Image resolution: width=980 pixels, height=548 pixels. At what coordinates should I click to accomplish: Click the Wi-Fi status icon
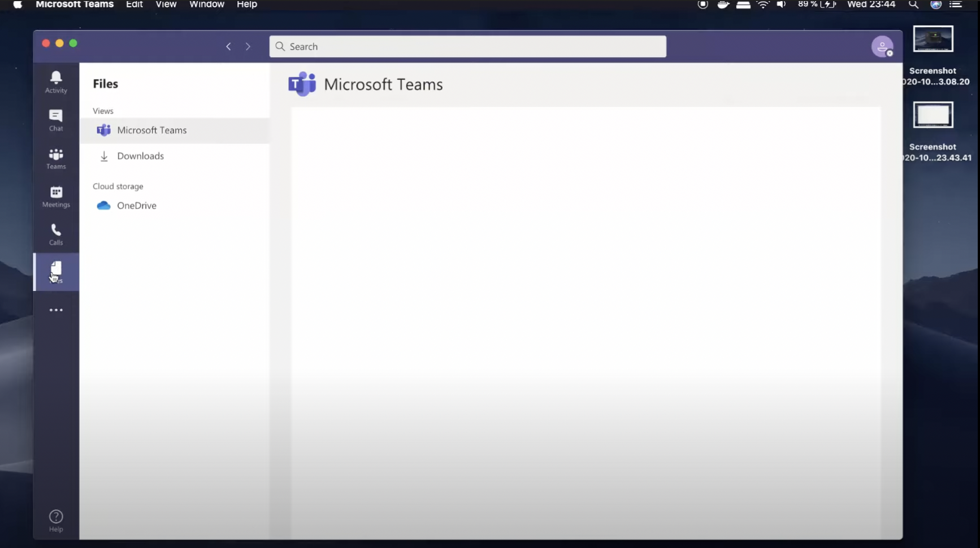pyautogui.click(x=763, y=5)
